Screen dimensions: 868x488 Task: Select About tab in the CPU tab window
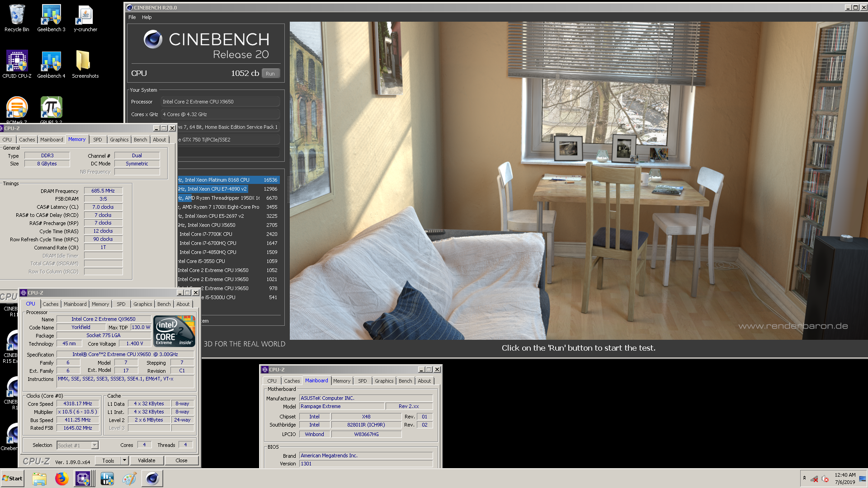(183, 304)
